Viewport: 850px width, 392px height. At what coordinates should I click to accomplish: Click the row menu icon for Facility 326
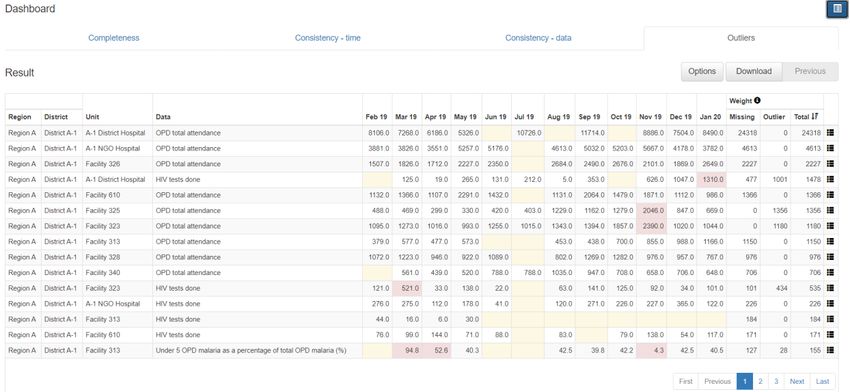pyautogui.click(x=830, y=164)
